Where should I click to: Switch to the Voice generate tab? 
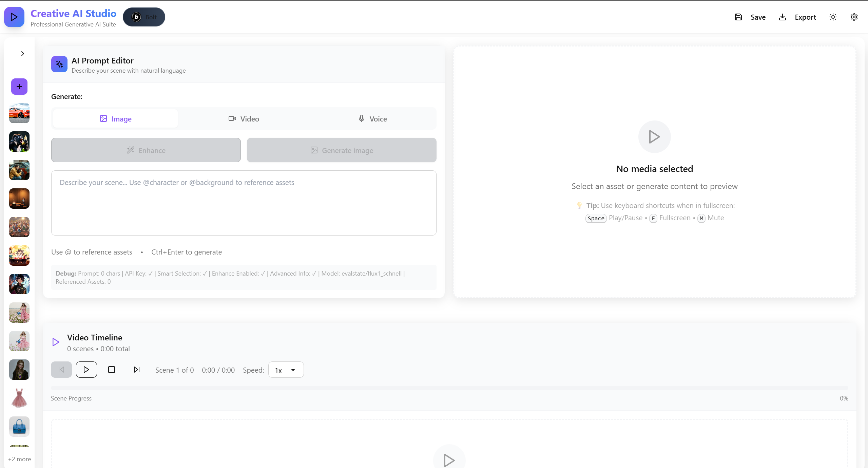(x=372, y=119)
